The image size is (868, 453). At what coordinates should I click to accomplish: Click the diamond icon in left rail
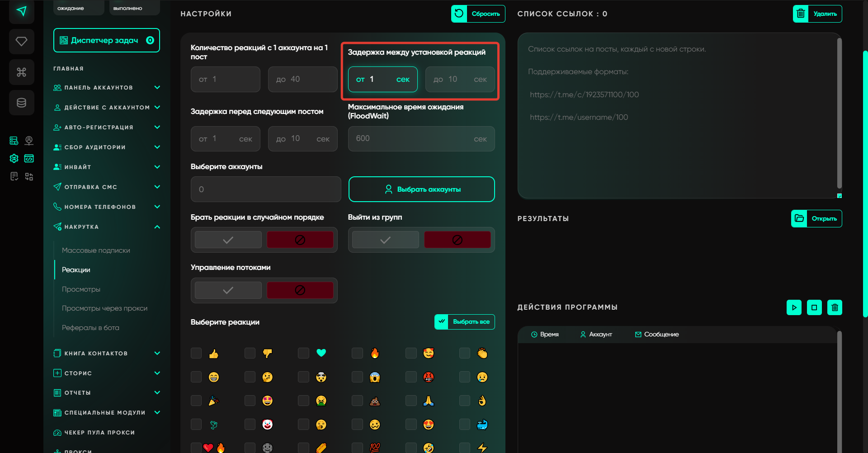(22, 42)
